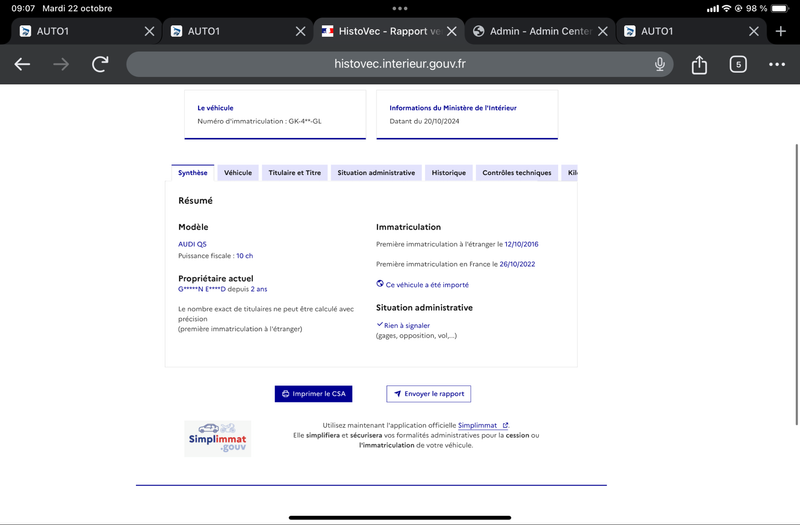Click the 10 ch fiscal power value
The height and width of the screenshot is (525, 800).
coord(244,256)
